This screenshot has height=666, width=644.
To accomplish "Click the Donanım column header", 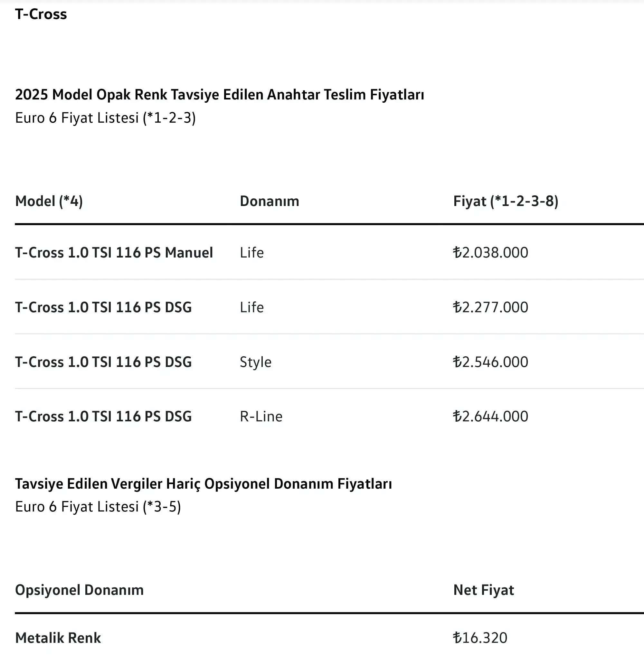I will (270, 201).
